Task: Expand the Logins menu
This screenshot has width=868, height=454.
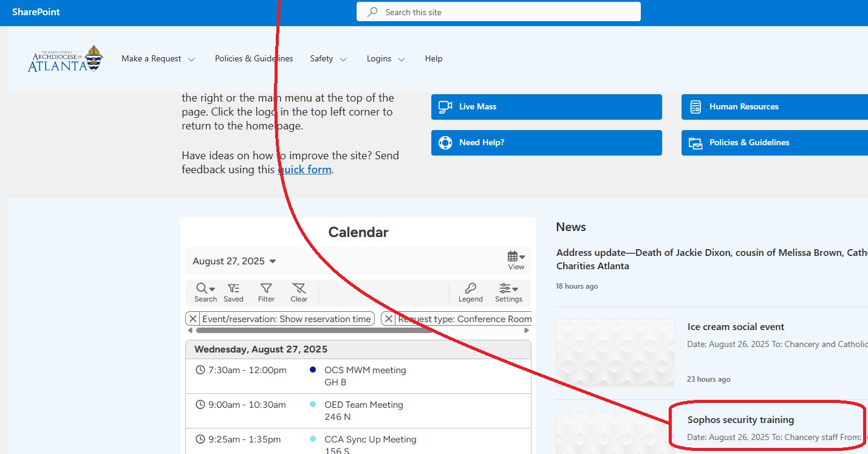Action: 385,59
